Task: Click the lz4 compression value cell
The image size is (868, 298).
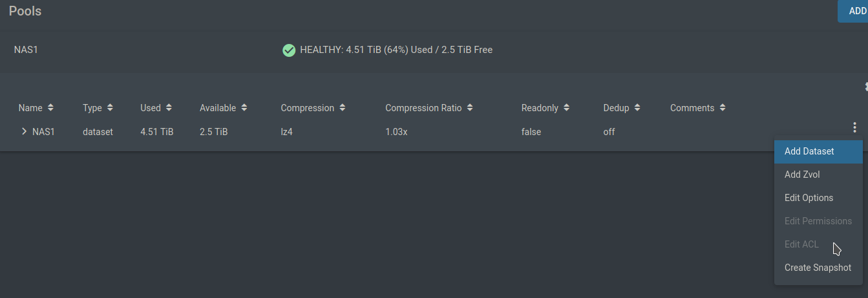Action: pyautogui.click(x=286, y=132)
